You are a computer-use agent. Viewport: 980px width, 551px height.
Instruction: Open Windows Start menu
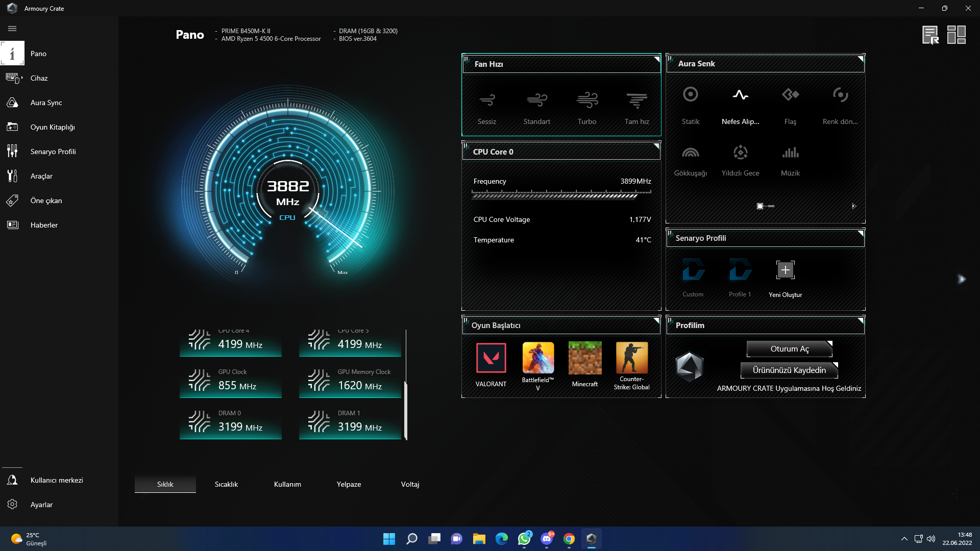(x=389, y=539)
